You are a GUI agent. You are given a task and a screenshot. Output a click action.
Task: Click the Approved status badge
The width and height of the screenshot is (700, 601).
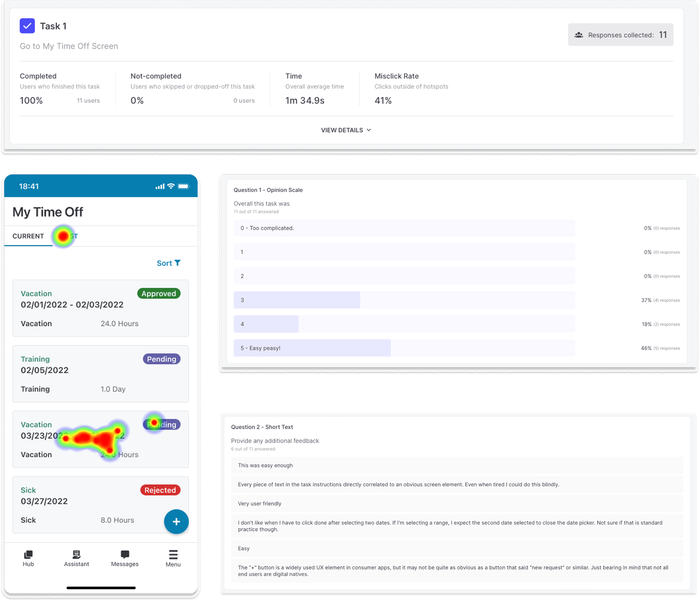tap(159, 294)
